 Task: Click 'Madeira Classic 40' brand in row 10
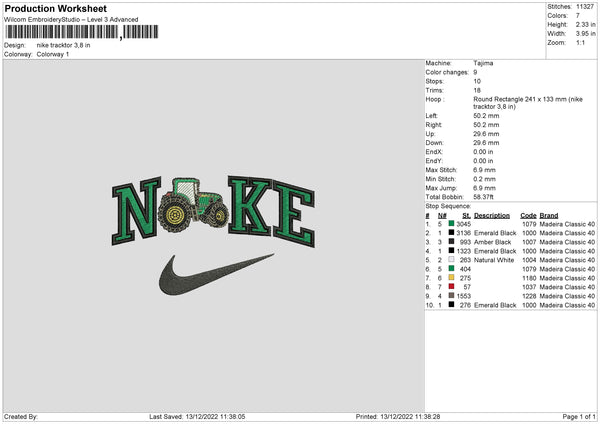click(x=567, y=305)
